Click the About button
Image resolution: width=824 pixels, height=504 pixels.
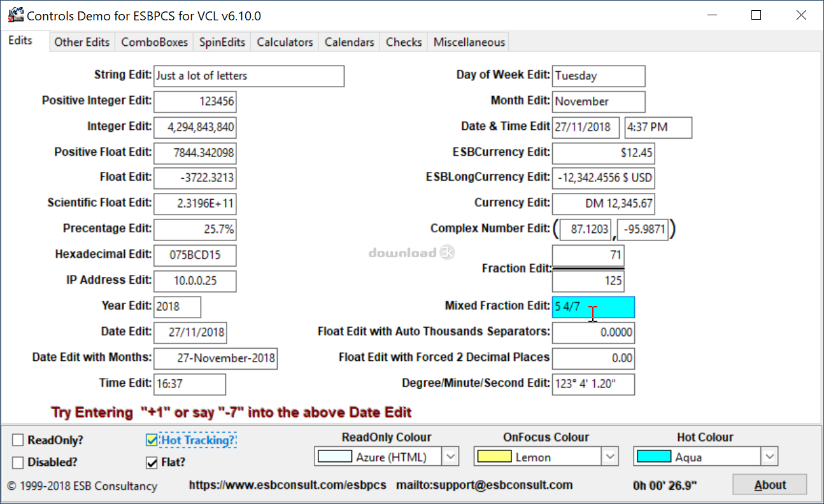(770, 485)
